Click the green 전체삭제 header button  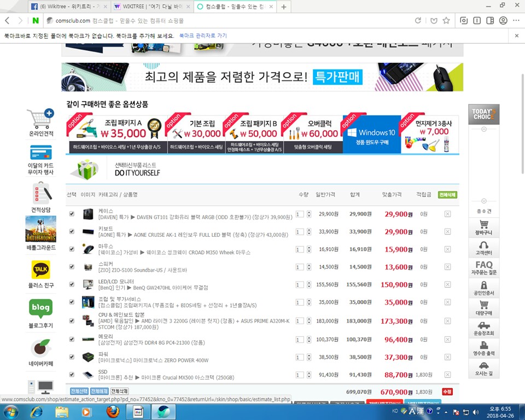[447, 195]
